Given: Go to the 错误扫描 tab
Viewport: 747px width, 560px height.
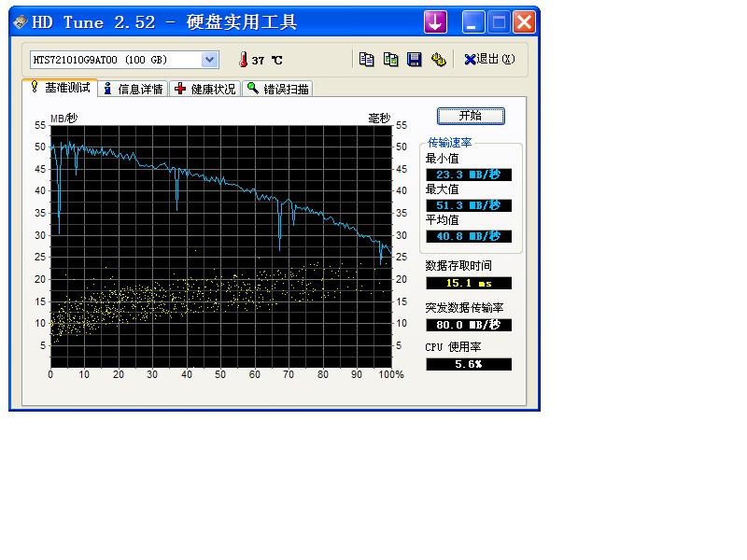Looking at the screenshot, I should (x=278, y=89).
